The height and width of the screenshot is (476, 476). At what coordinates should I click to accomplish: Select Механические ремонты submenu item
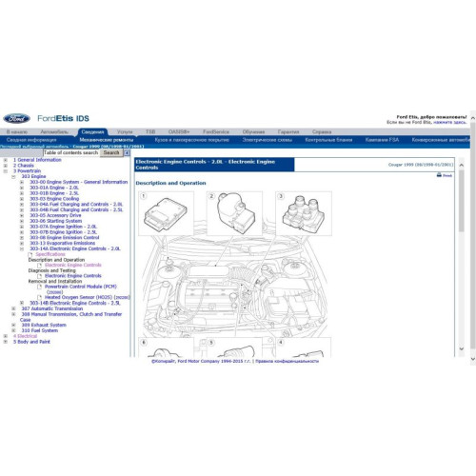click(x=107, y=140)
